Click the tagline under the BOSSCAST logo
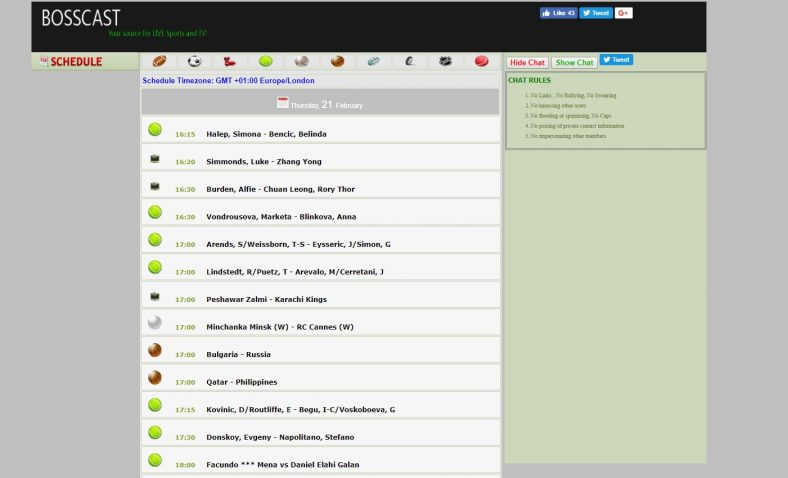Screen dimensions: 788x478 tap(157, 33)
